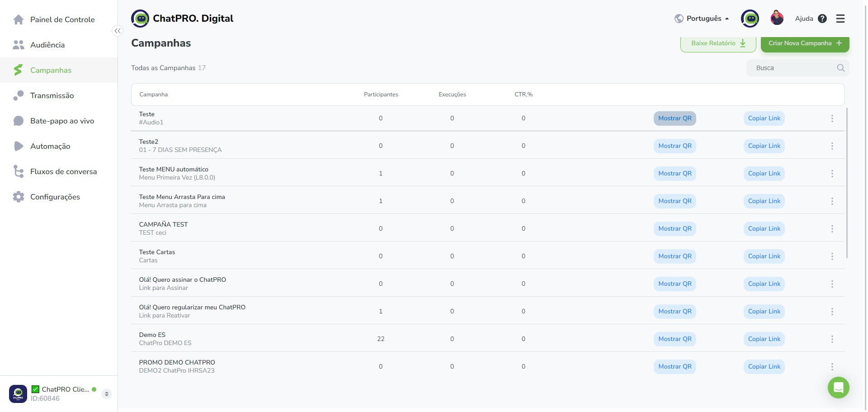Screen dimensions: 868x412
Task: Click Copiar Link for PROMO DEMO CHATPRO
Action: click(764, 367)
